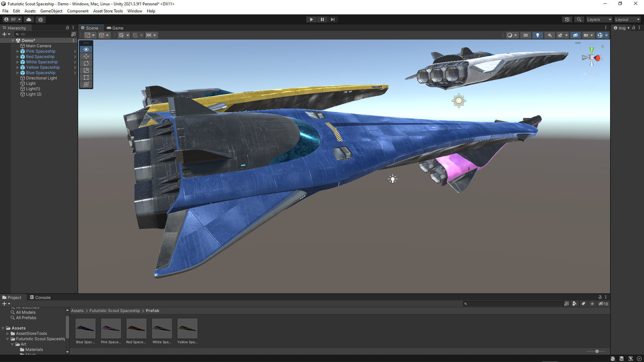Toggle grid snapping in Scene toolbar
Viewport: 644px width, 362px height.
point(135,35)
